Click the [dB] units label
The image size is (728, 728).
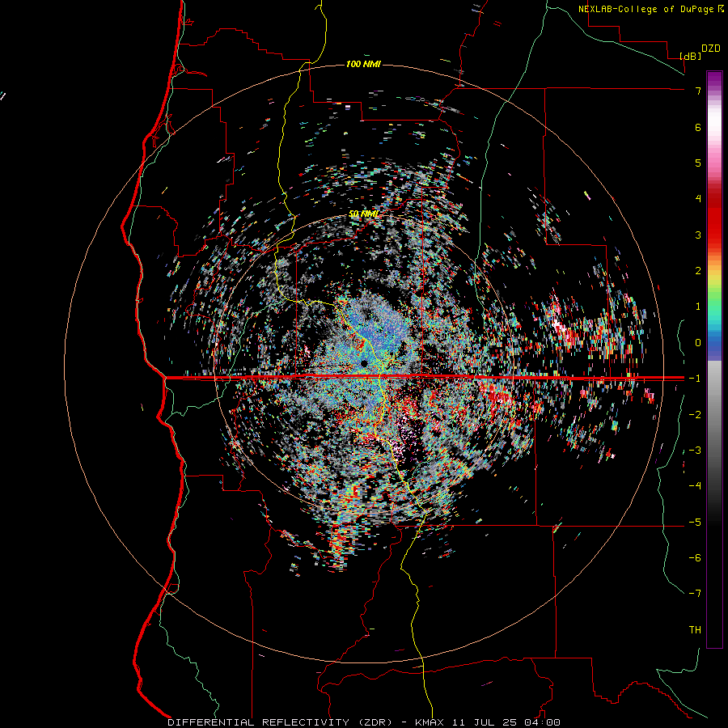coord(690,56)
